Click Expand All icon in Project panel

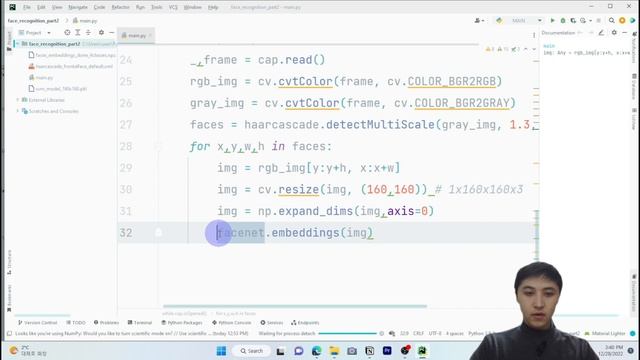coord(78,32)
